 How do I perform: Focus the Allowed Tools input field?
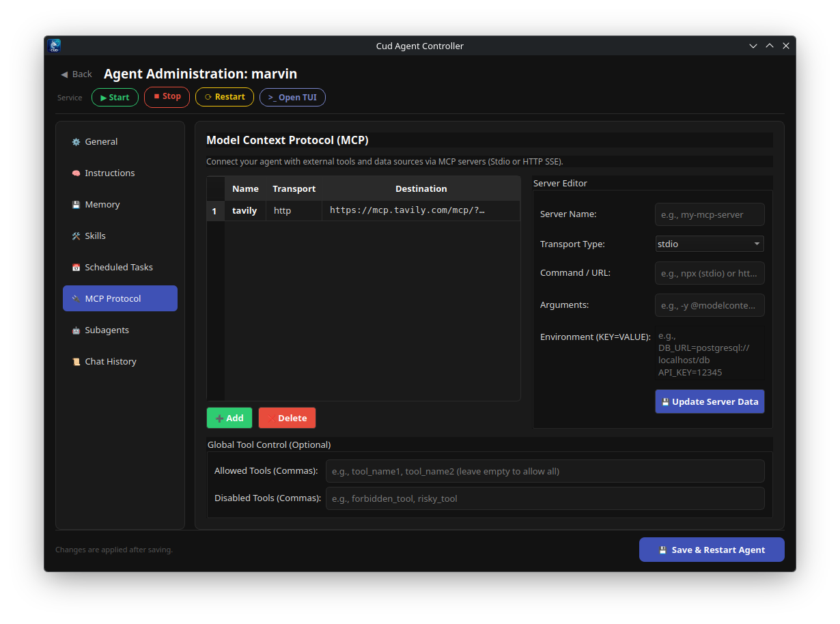pyautogui.click(x=545, y=471)
